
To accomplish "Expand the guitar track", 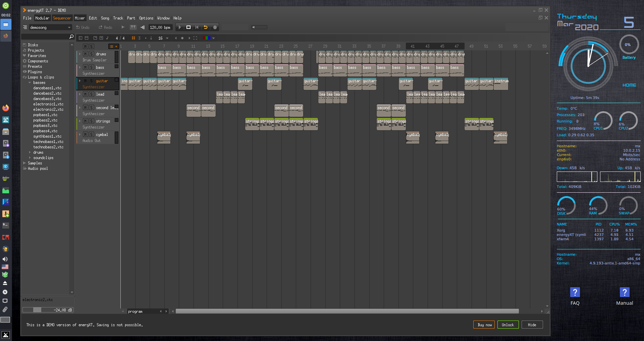I will 80,81.
